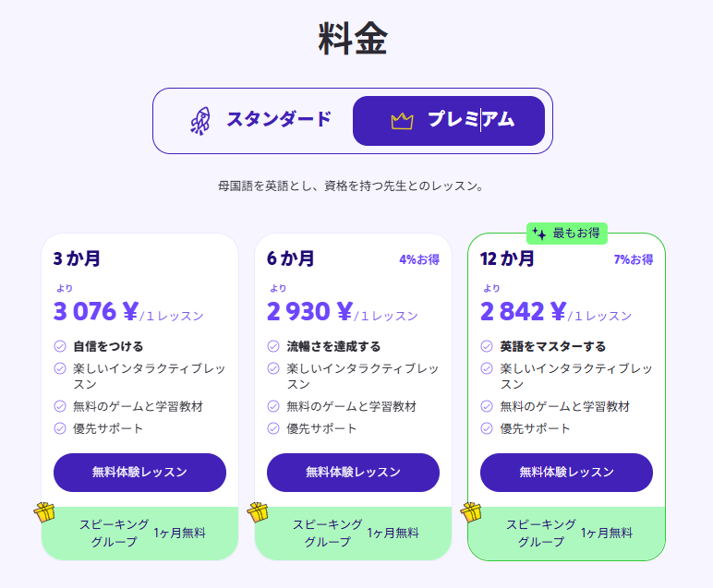
Task: Click the 7%お得 discount label
Action: click(634, 259)
